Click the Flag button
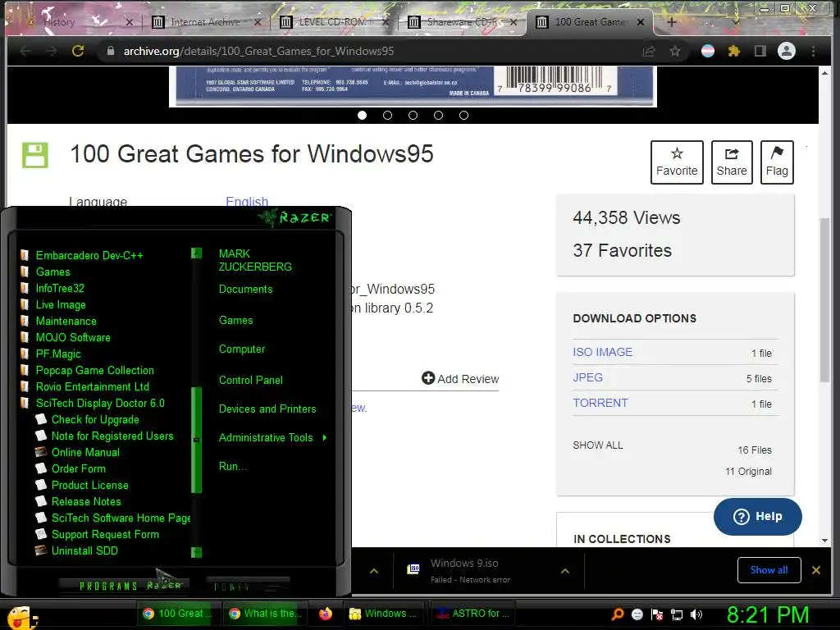The width and height of the screenshot is (840, 630). click(777, 162)
